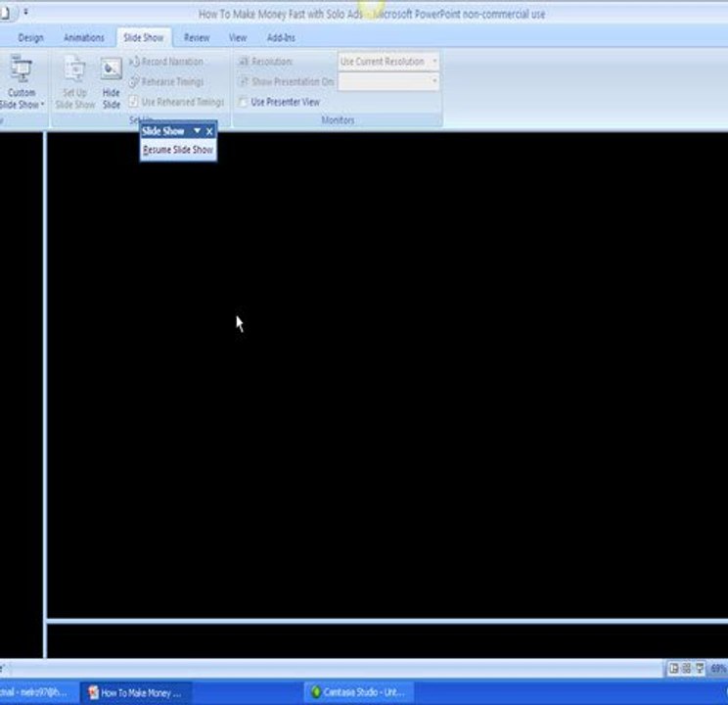Image resolution: width=728 pixels, height=705 pixels.
Task: Click Resume Slide Show
Action: coord(178,150)
